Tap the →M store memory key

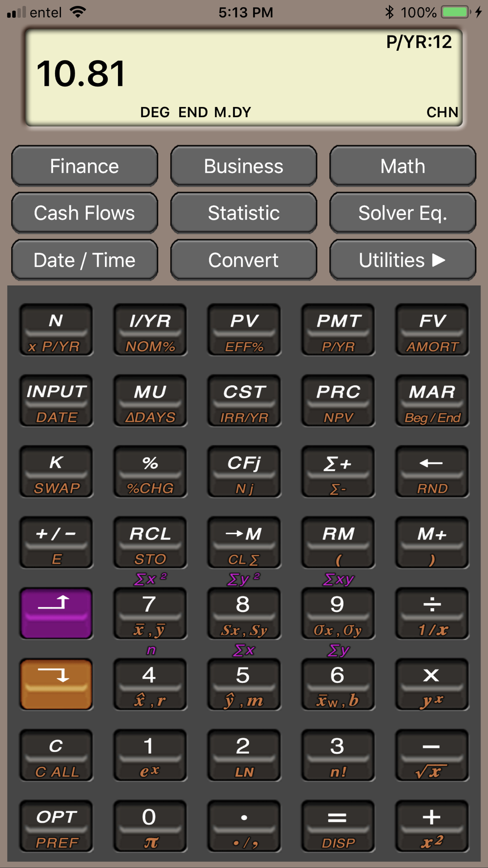click(x=244, y=542)
